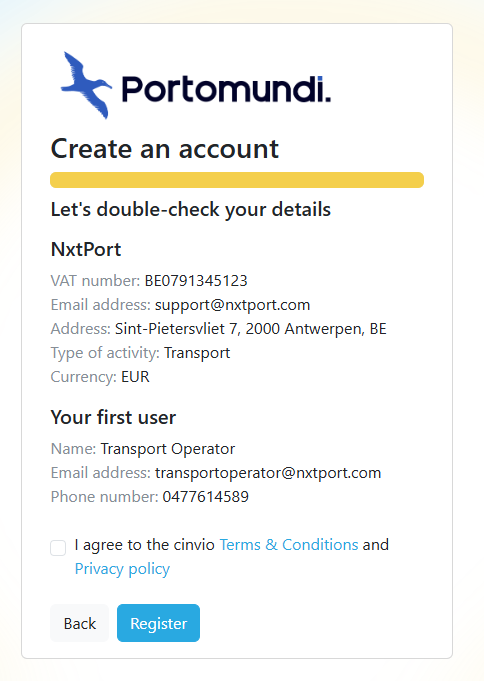
Task: Click the Transport activity type value
Action: pos(197,353)
